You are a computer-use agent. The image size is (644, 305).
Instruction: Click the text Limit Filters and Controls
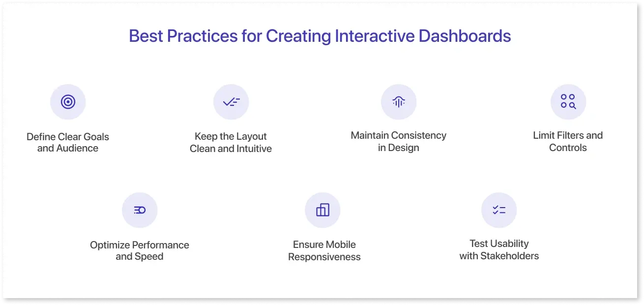click(x=568, y=142)
